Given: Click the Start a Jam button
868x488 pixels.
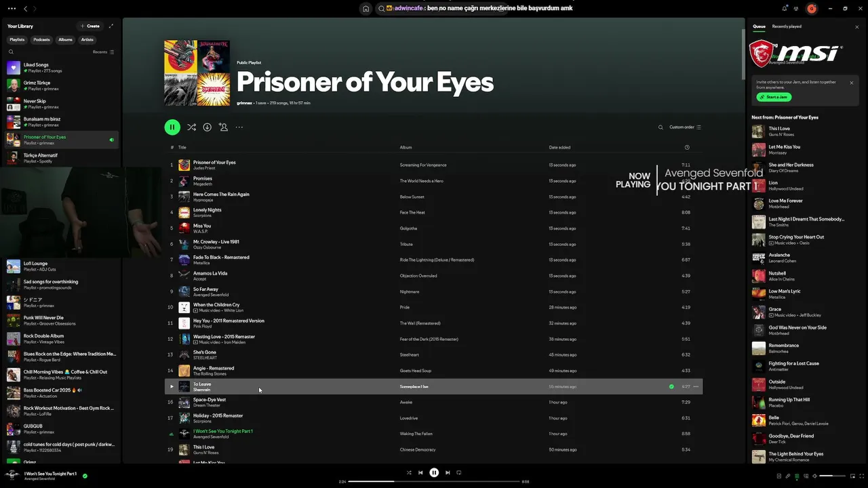Looking at the screenshot, I should point(774,97).
